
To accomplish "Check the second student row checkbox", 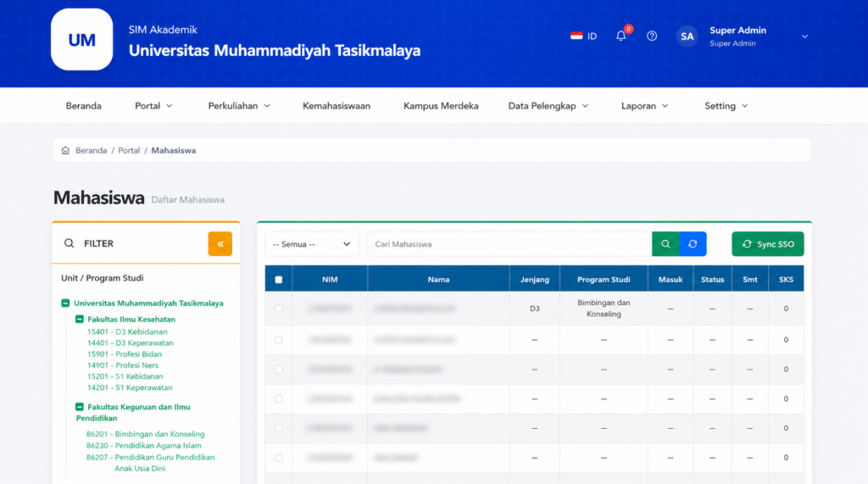I will [x=278, y=340].
